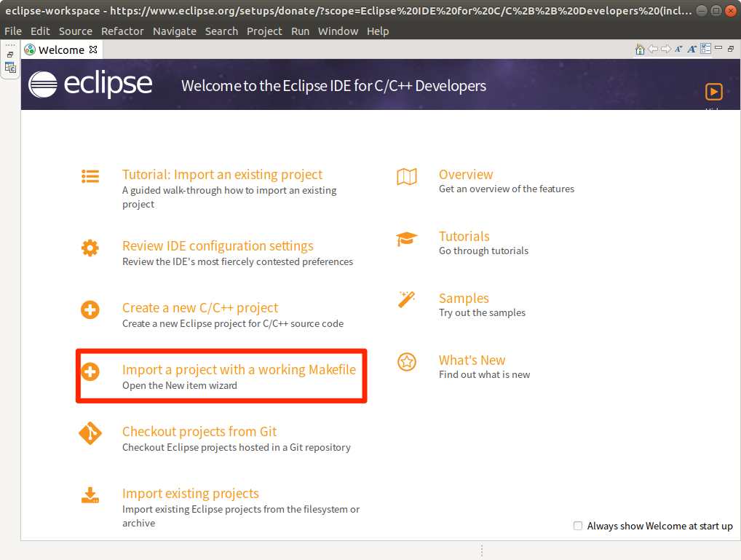This screenshot has width=741, height=560.
Task: Open the Refactor menu
Action: [x=122, y=31]
